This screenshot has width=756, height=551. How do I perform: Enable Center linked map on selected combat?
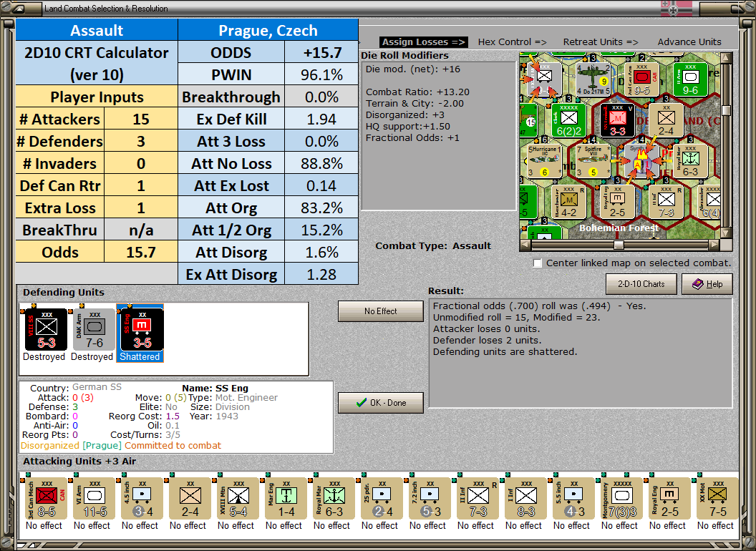point(538,263)
